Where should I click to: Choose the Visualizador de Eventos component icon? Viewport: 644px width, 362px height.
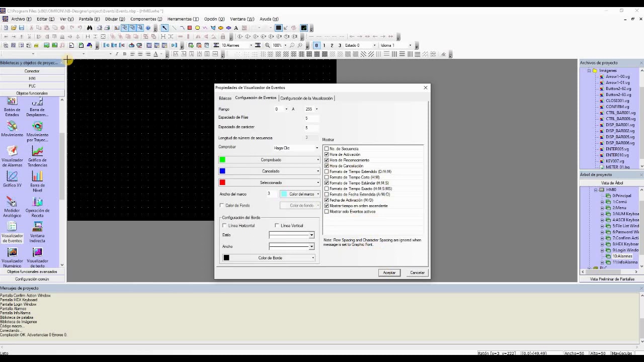(x=12, y=227)
